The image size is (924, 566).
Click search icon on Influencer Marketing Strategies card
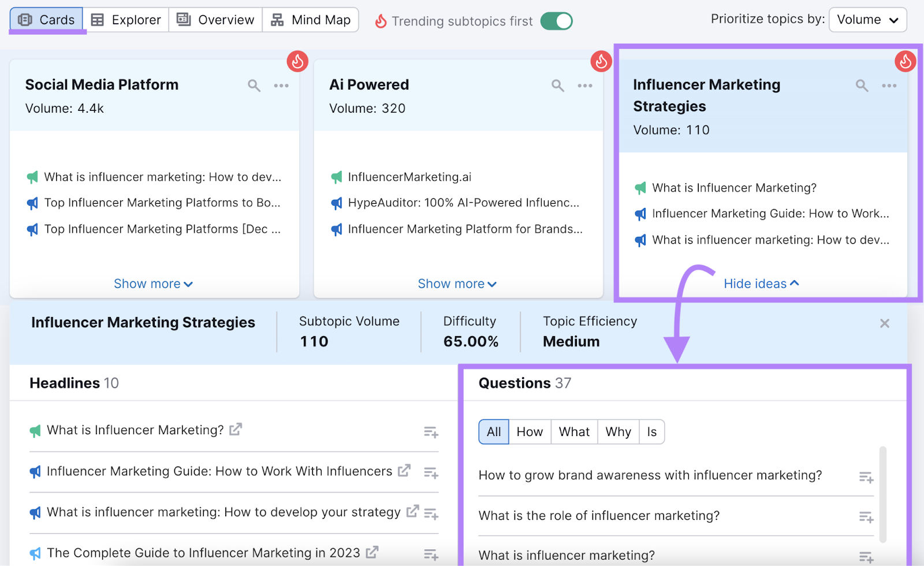[862, 85]
